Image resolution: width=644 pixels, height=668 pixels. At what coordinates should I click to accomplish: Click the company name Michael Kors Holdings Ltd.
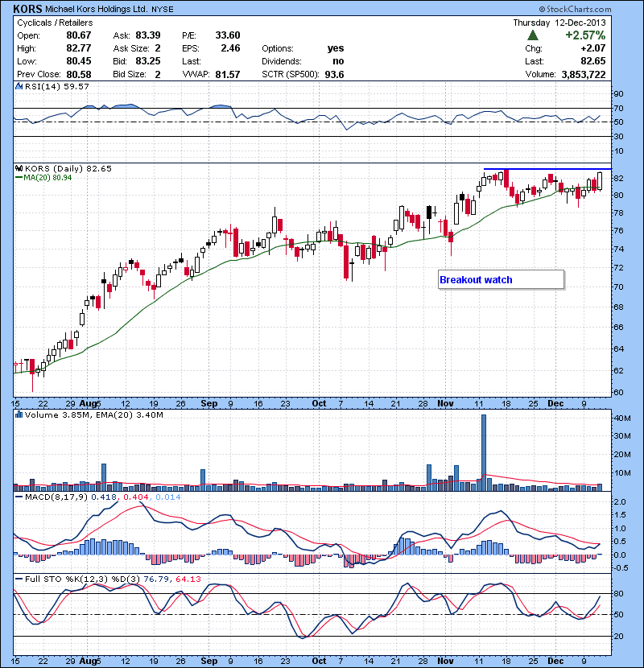tap(97, 10)
